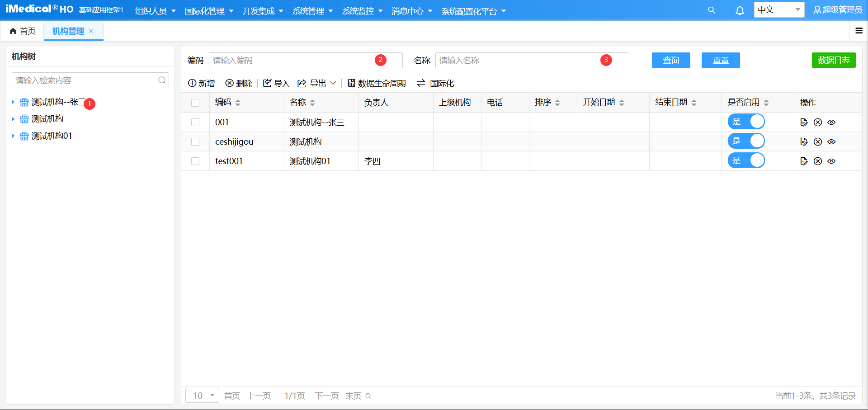
Task: Check the checkbox for test001 row
Action: point(195,161)
